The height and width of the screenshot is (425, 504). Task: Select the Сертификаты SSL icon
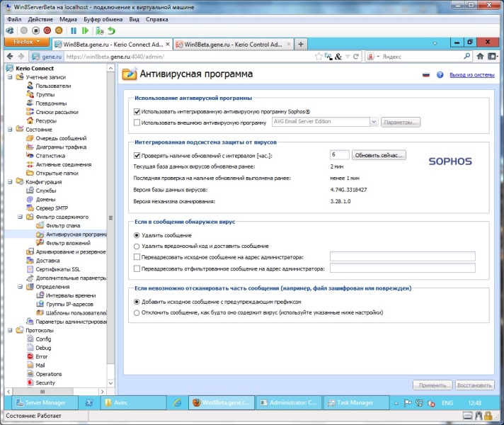[x=30, y=269]
